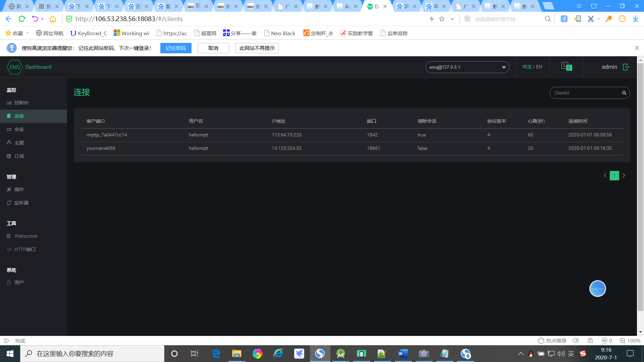The height and width of the screenshot is (362, 644).
Task: Click the search magnifier in ClientId box
Action: (624, 93)
